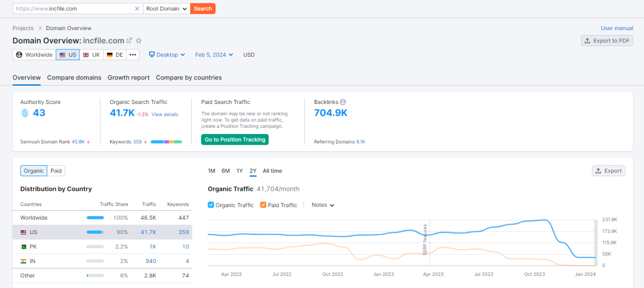The width and height of the screenshot is (644, 288).
Task: Clear the domain search field with X icon
Action: (137, 9)
